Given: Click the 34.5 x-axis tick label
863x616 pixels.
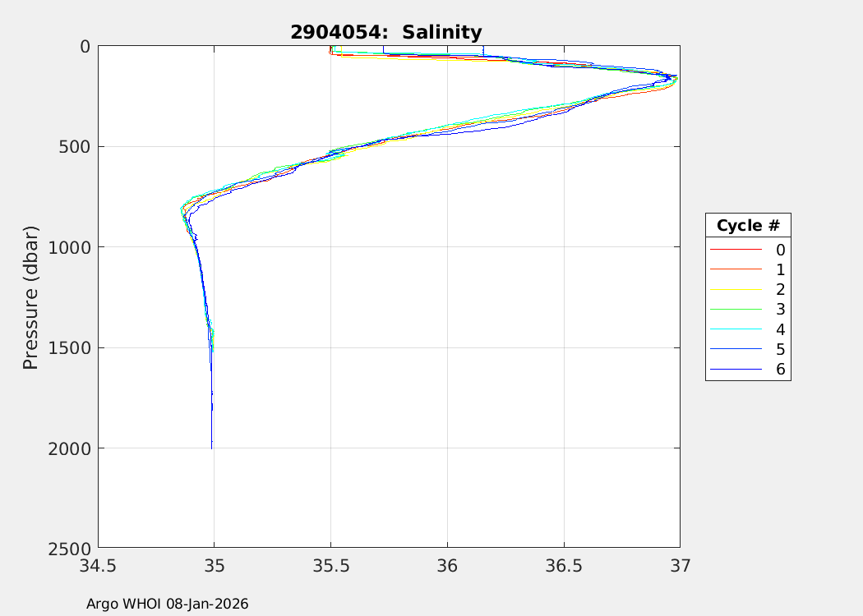Looking at the screenshot, I should pos(98,565).
